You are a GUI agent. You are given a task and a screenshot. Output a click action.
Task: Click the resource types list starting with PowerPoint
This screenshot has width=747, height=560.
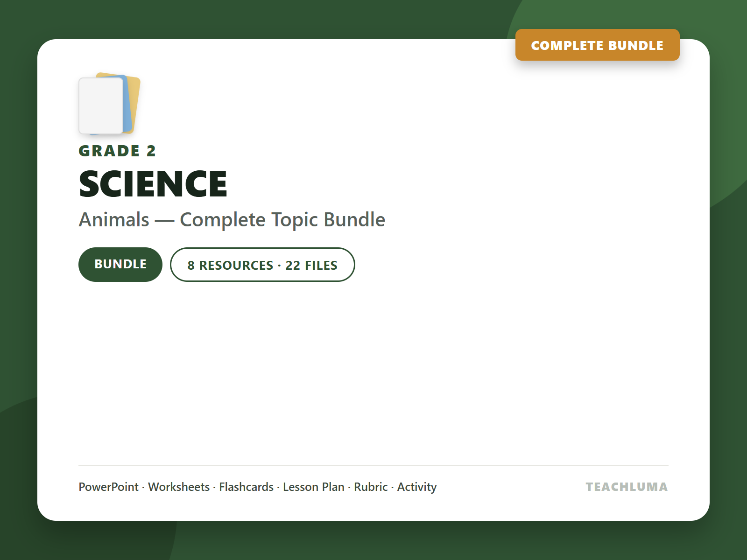click(258, 487)
